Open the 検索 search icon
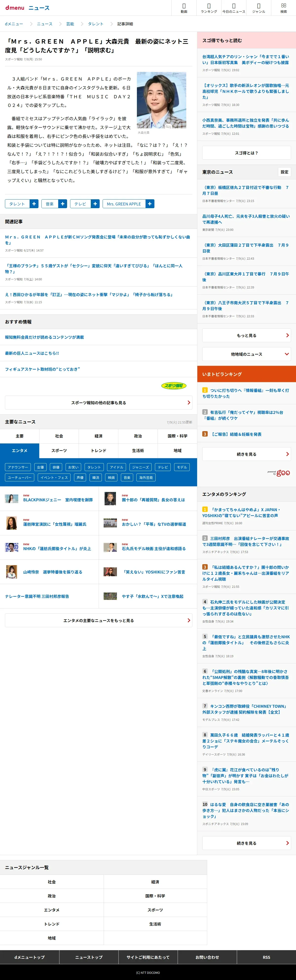This screenshot has height=980, width=296. point(283,8)
